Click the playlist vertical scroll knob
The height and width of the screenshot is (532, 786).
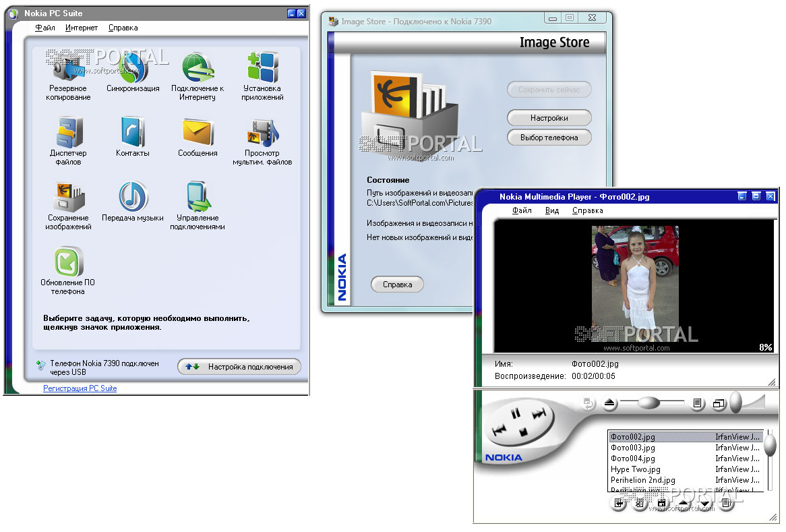[770, 446]
